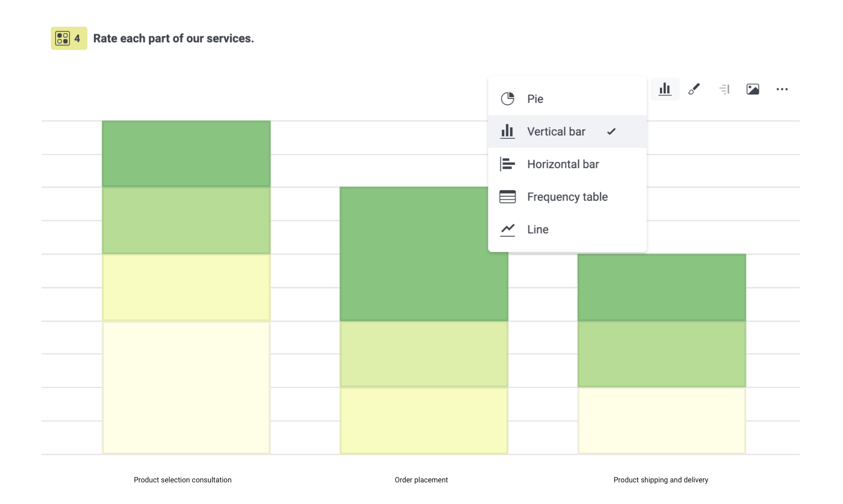The height and width of the screenshot is (504, 843).
Task: Click the yellow bottom segment of Order placement
Action: (424, 420)
